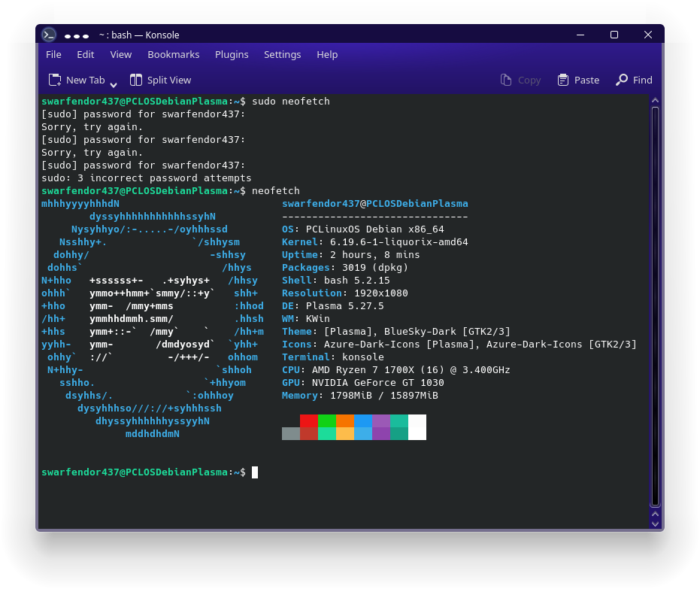Screen dimensions: 700x589
Task: Click the 'Packages: 3019 (dpkg)' line
Action: click(x=344, y=268)
